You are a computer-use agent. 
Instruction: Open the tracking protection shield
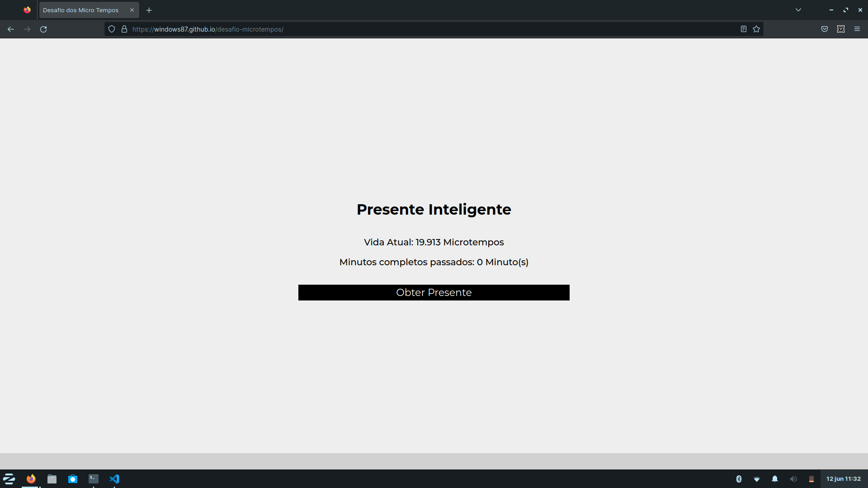tap(112, 29)
